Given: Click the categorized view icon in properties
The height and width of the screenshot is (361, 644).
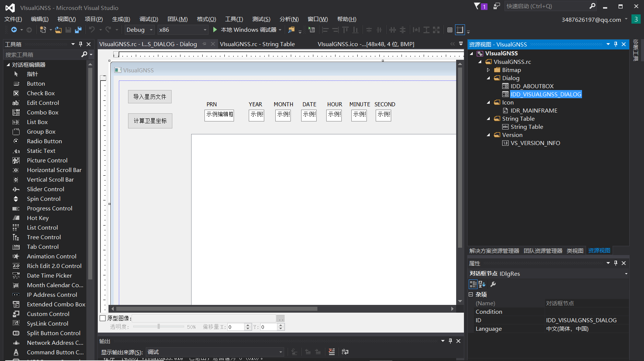Looking at the screenshot, I should click(473, 284).
